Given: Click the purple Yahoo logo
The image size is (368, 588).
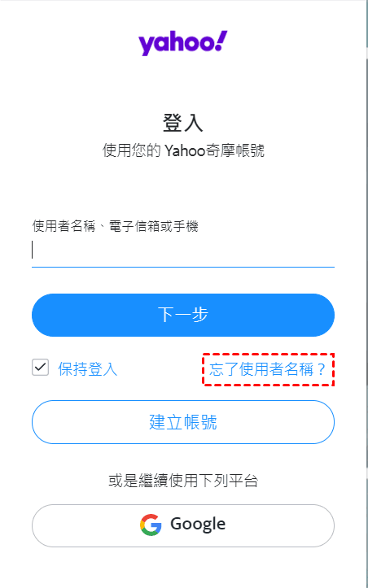Looking at the screenshot, I should click(x=183, y=43).
